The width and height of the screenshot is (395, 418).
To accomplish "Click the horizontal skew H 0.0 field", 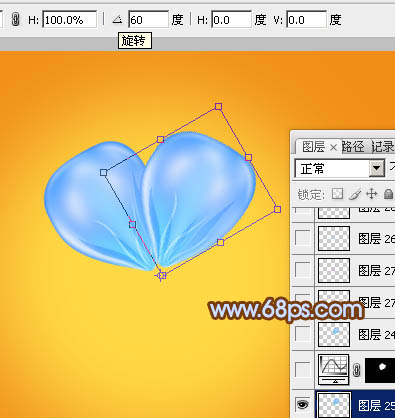I will pos(231,20).
